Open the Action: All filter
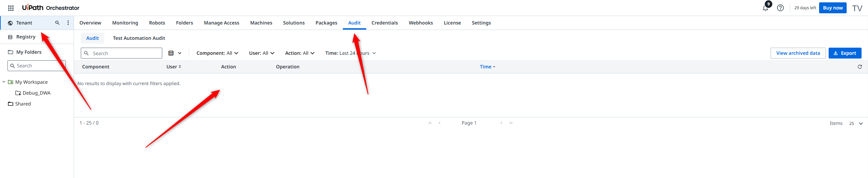The image size is (868, 178). tap(300, 53)
